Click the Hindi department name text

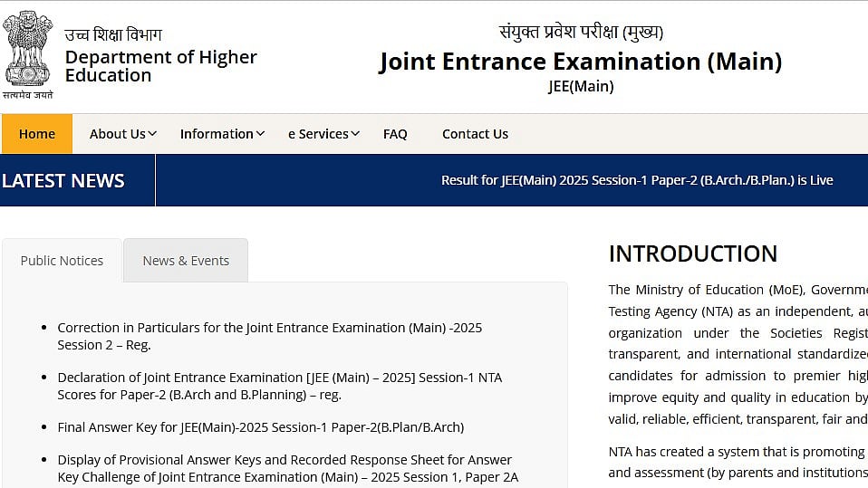coord(113,35)
